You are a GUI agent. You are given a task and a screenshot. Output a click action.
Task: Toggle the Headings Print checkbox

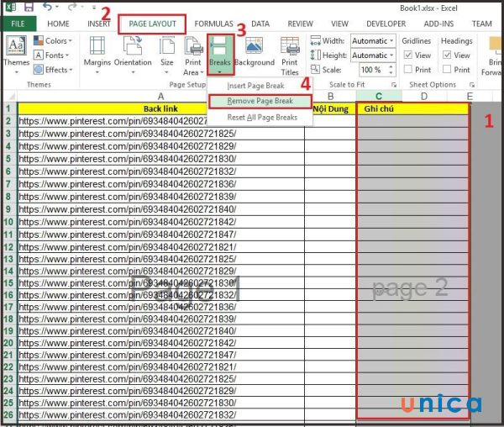pyautogui.click(x=447, y=69)
